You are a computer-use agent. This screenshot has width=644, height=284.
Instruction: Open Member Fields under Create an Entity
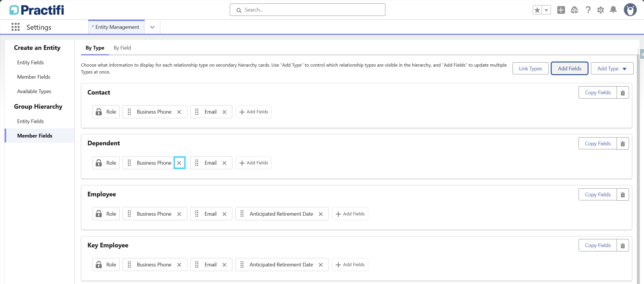pyautogui.click(x=34, y=77)
